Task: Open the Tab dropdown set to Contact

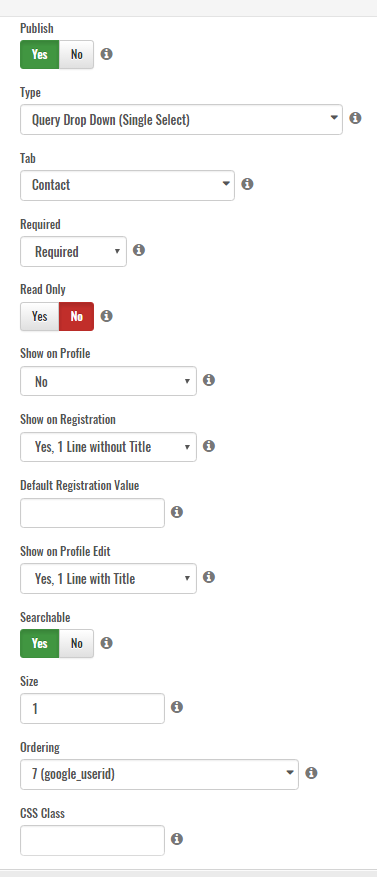Action: (128, 185)
